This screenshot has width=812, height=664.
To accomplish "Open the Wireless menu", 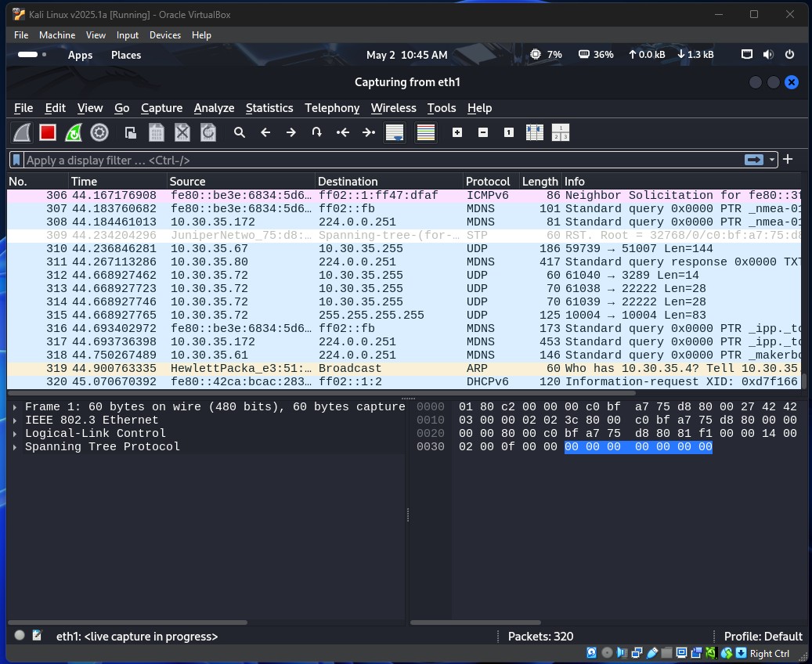I will (x=394, y=108).
